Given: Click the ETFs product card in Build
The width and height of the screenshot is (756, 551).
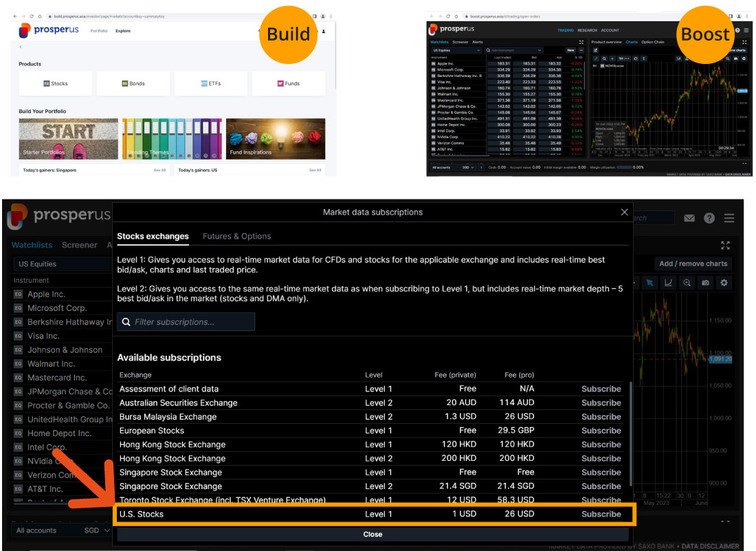Looking at the screenshot, I should 211,83.
